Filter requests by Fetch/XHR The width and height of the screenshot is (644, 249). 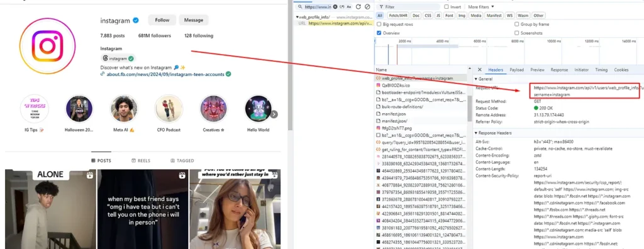click(397, 16)
